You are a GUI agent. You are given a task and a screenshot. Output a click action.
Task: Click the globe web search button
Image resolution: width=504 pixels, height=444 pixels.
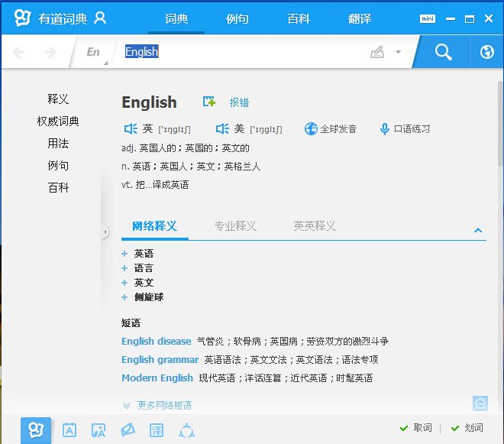click(486, 52)
